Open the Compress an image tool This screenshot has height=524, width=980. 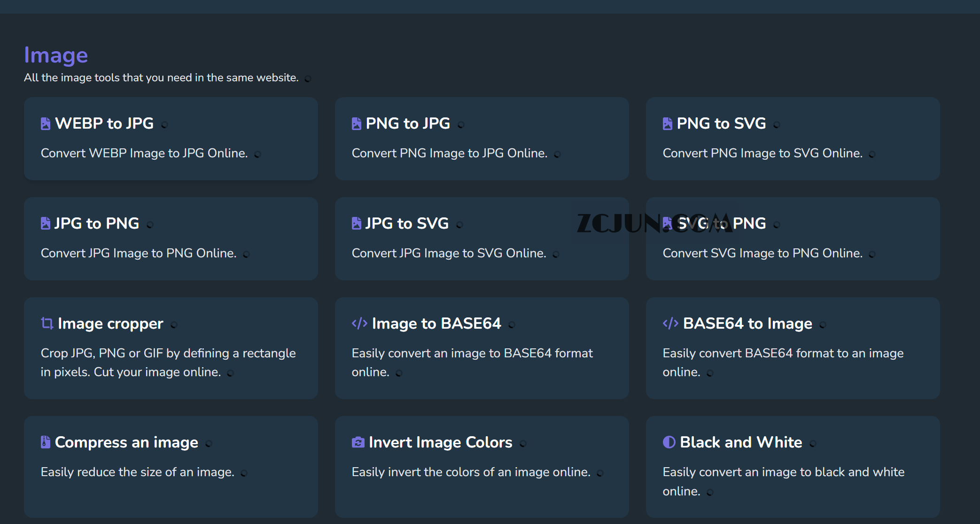(126, 442)
